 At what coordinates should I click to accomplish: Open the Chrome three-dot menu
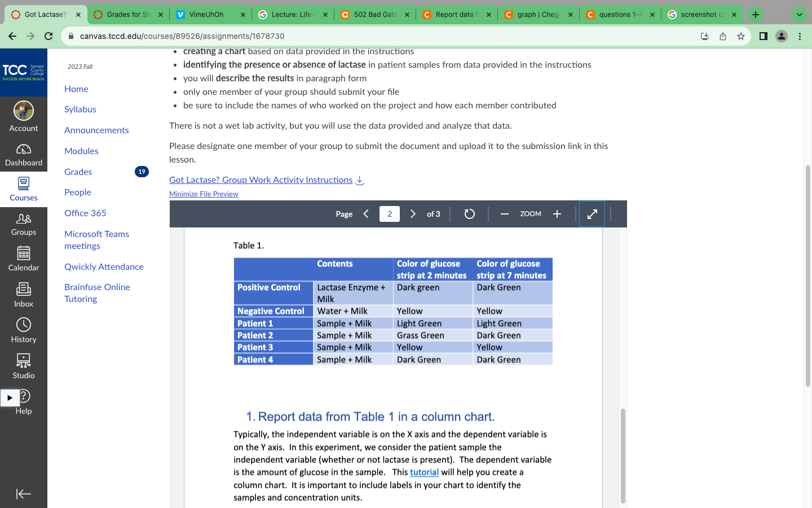tap(800, 36)
